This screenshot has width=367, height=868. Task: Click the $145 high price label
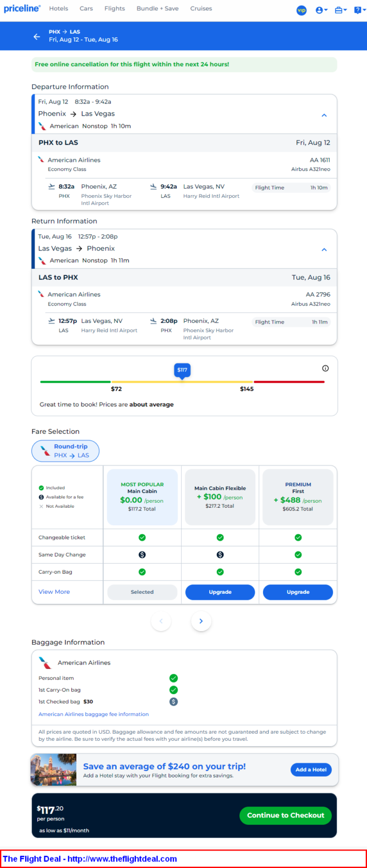click(246, 389)
